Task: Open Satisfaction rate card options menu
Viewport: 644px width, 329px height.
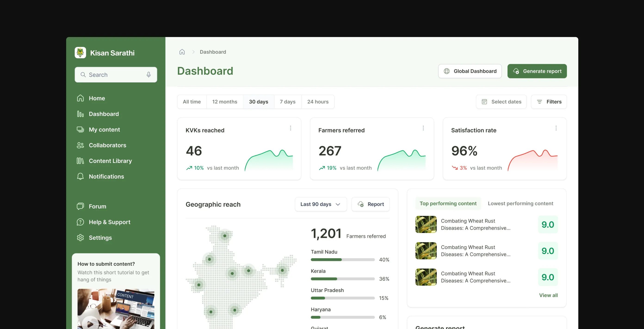Action: (x=556, y=128)
